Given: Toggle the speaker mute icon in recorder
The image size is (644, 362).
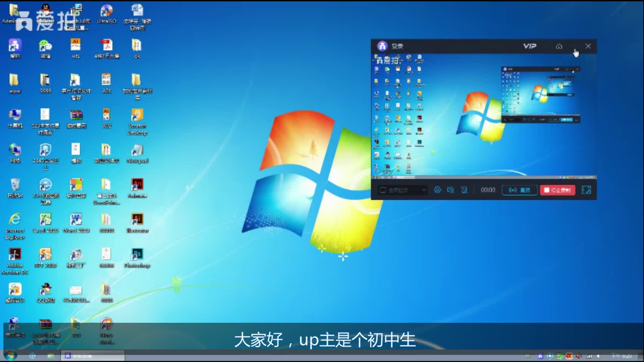Looking at the screenshot, I should [450, 190].
